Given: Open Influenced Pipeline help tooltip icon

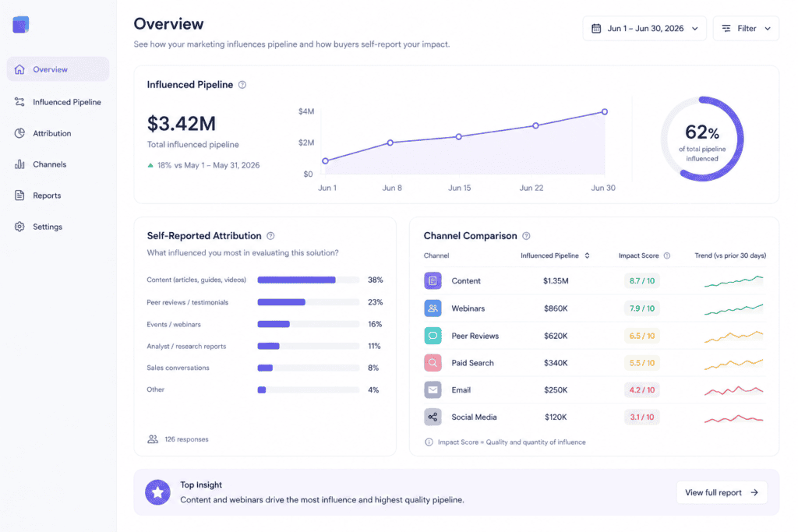Looking at the screenshot, I should pyautogui.click(x=242, y=85).
